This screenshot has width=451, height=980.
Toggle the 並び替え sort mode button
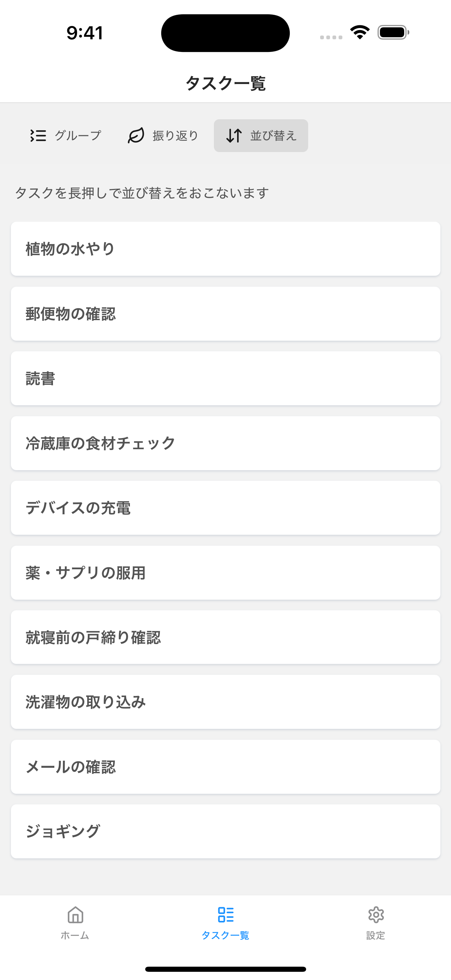coord(261,135)
